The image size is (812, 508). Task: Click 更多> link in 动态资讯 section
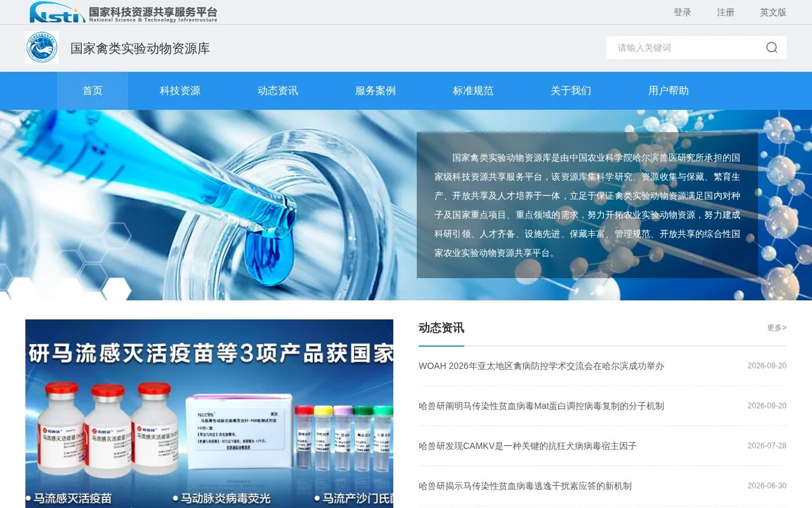[776, 328]
